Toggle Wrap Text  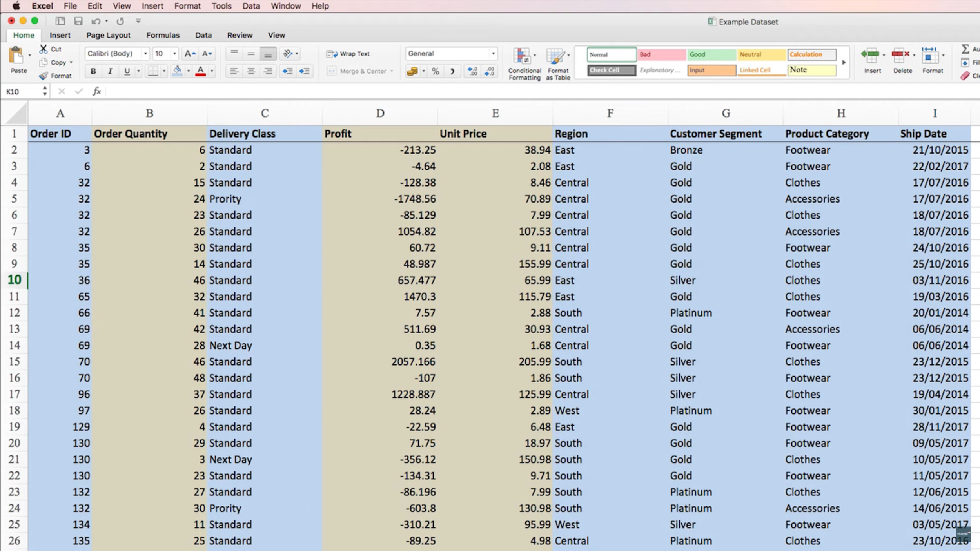point(348,54)
